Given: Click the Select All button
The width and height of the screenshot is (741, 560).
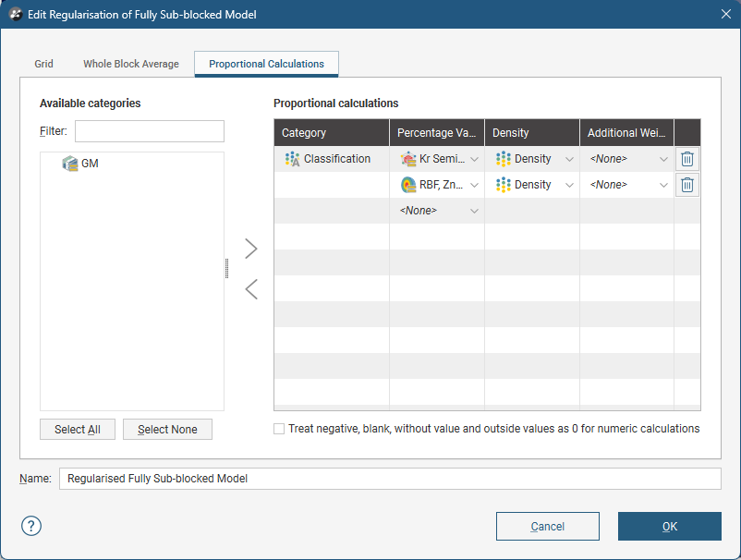Looking at the screenshot, I should click(78, 429).
